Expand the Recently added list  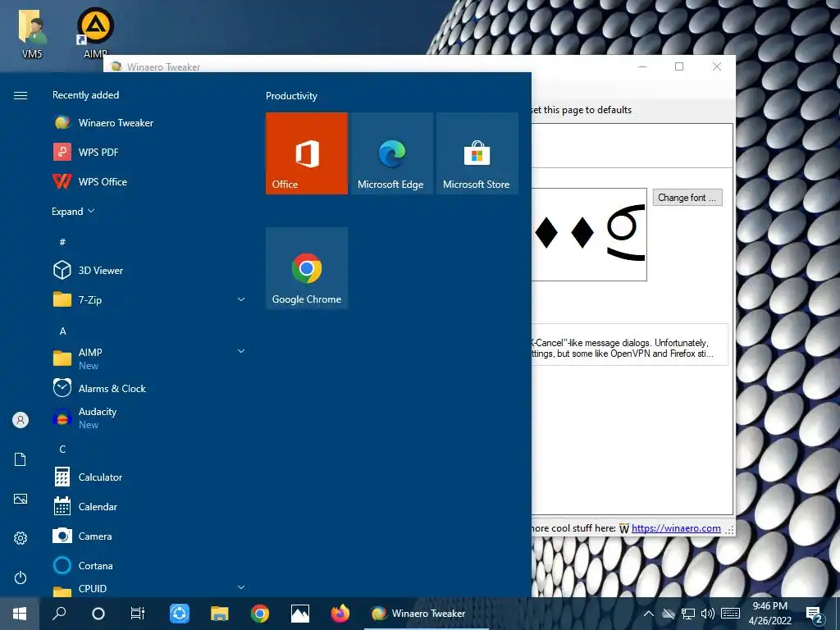(x=73, y=212)
